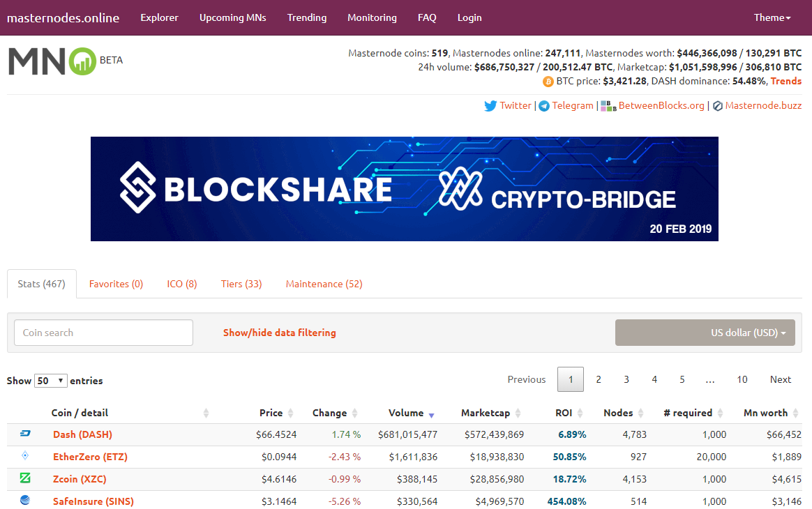Click the green Zcoin logo icon
The width and height of the screenshot is (812, 509).
(x=25, y=478)
